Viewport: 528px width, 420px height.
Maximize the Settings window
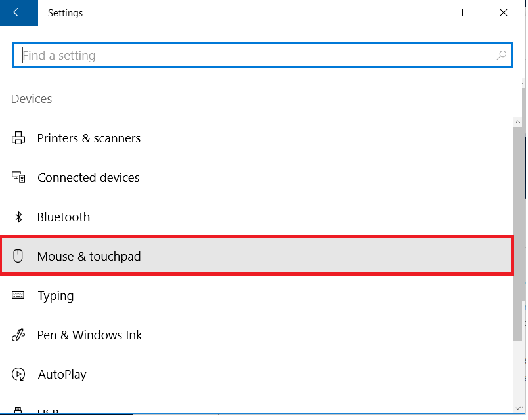(466, 12)
